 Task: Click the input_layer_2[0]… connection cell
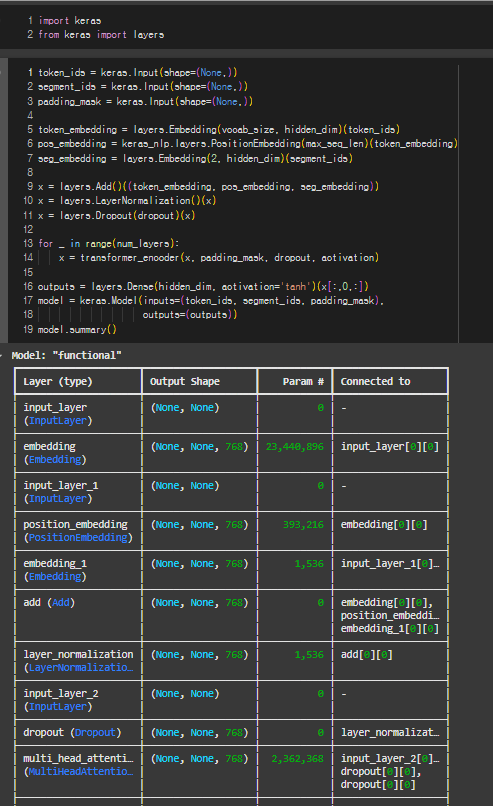click(390, 759)
